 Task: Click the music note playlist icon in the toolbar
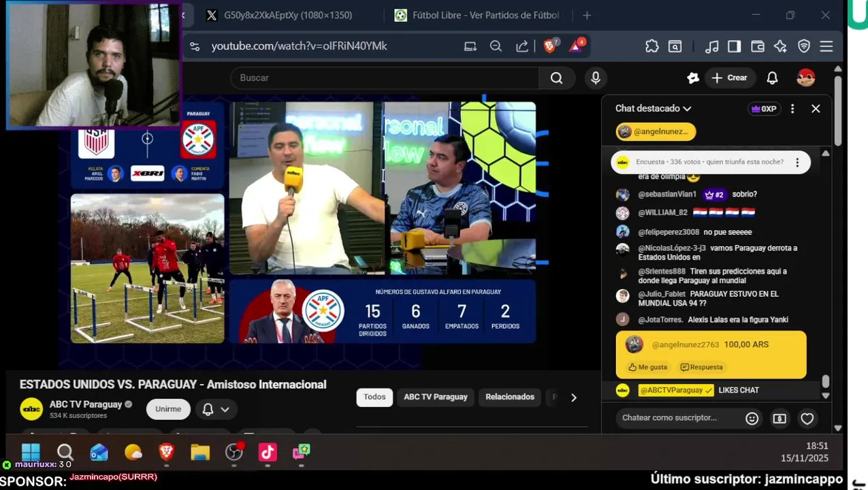coord(711,46)
